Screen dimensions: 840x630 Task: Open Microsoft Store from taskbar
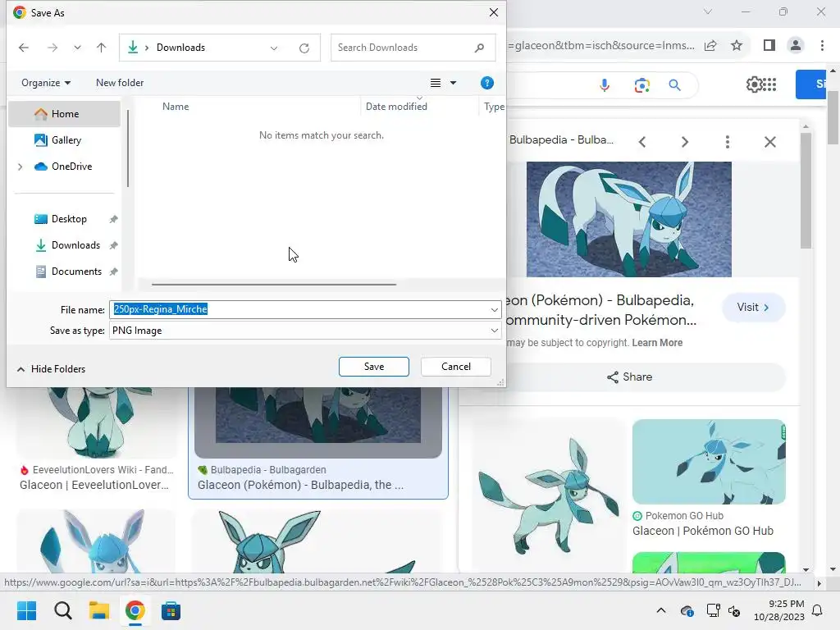click(171, 610)
